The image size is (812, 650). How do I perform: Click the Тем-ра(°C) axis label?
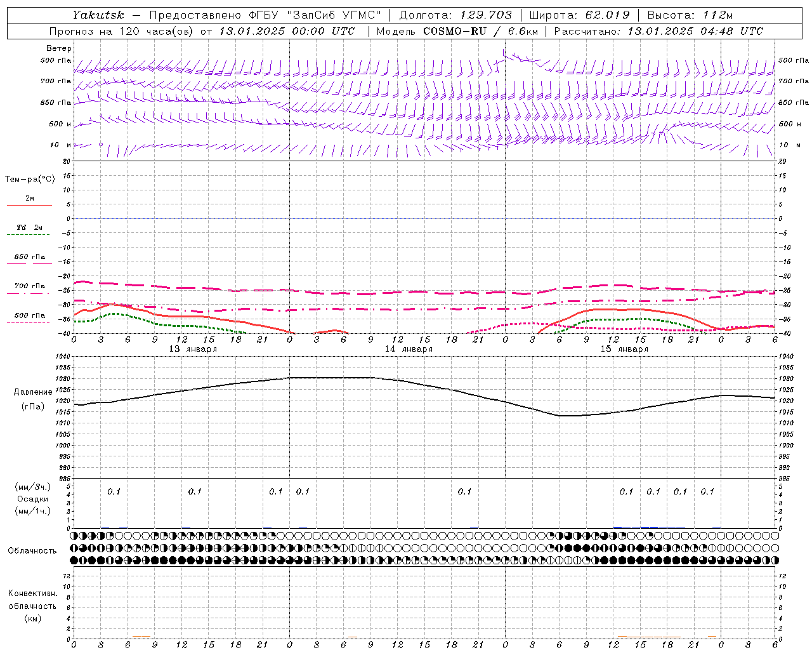[x=30, y=180]
